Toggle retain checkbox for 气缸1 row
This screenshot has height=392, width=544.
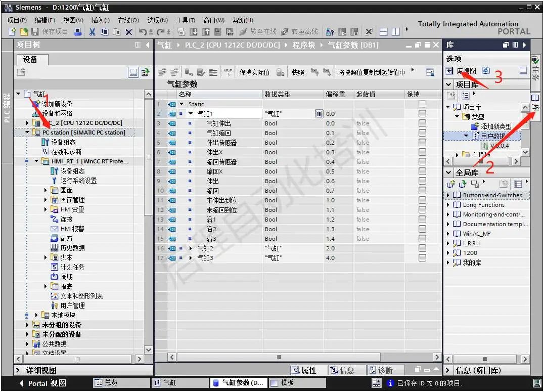click(422, 113)
